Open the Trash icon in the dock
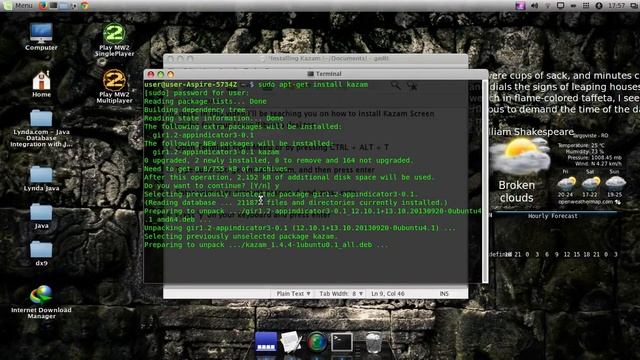 pos(373,342)
